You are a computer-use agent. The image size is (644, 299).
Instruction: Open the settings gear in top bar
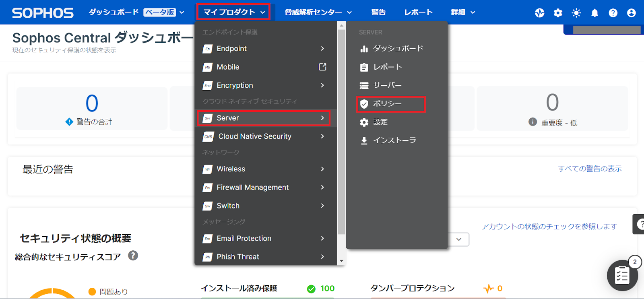(x=558, y=13)
